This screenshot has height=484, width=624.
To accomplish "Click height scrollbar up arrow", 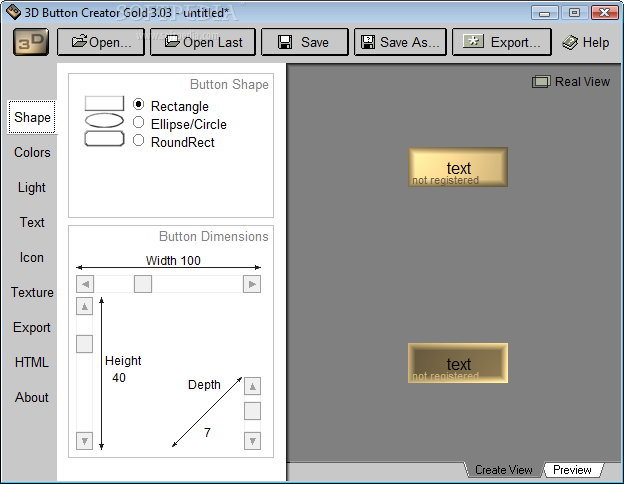I will [84, 306].
